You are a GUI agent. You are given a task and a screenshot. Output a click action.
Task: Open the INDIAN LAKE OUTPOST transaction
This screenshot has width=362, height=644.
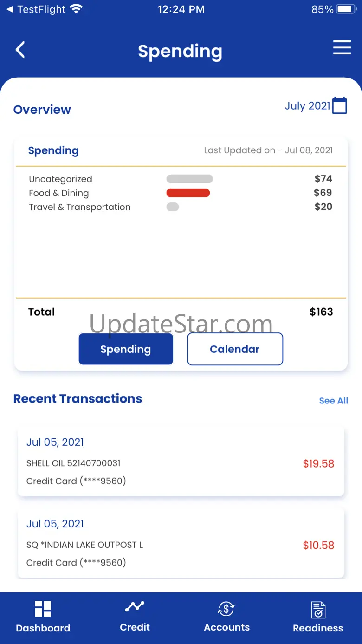click(181, 543)
